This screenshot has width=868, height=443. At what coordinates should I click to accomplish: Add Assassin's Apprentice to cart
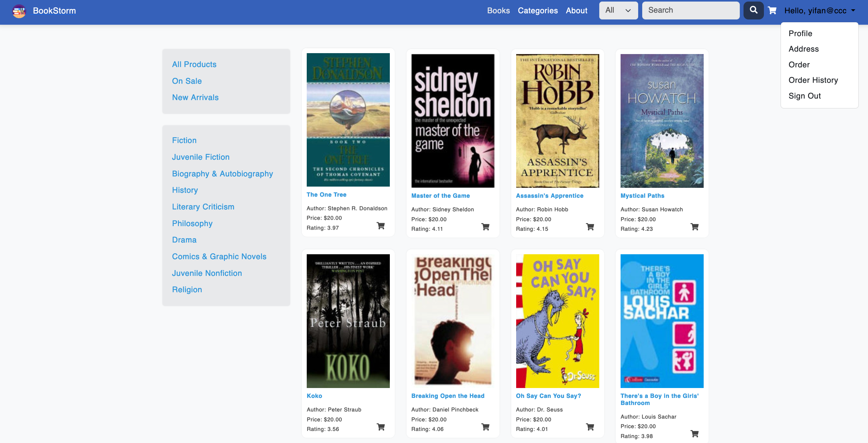point(590,227)
